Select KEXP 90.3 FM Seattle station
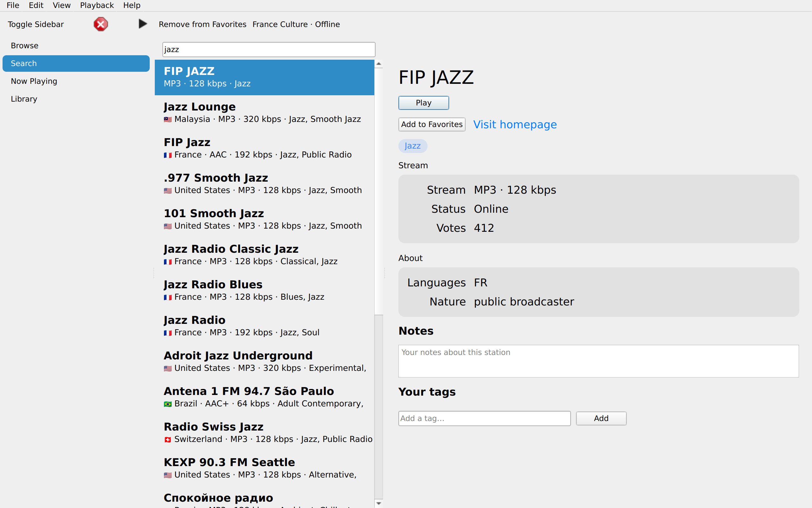812x508 pixels. pyautogui.click(x=265, y=469)
